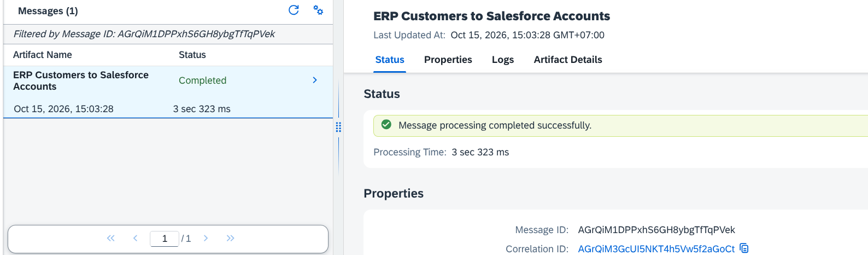This screenshot has height=255, width=868.
Task: Click the Messages (1) panel title
Action: tap(48, 11)
